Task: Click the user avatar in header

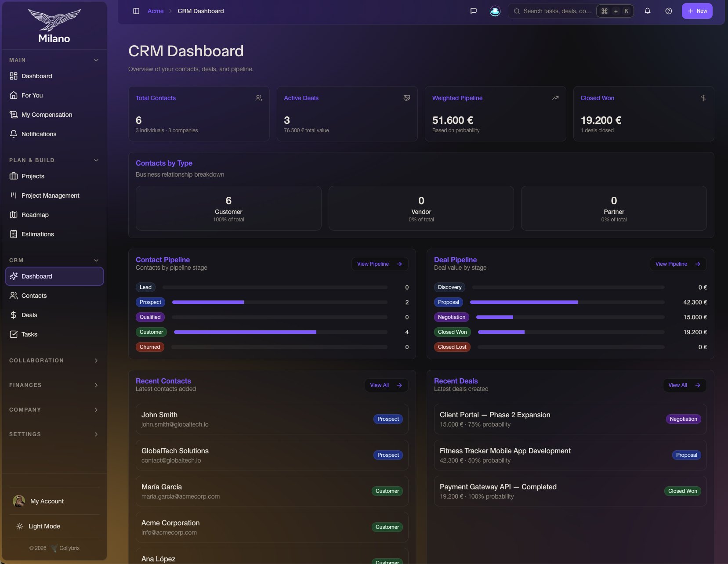Action: click(x=495, y=11)
